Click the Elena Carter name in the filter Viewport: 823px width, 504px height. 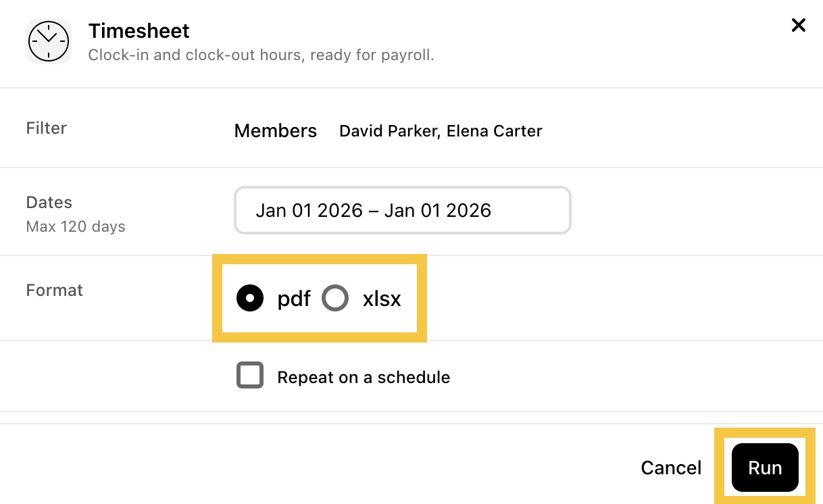tap(495, 130)
